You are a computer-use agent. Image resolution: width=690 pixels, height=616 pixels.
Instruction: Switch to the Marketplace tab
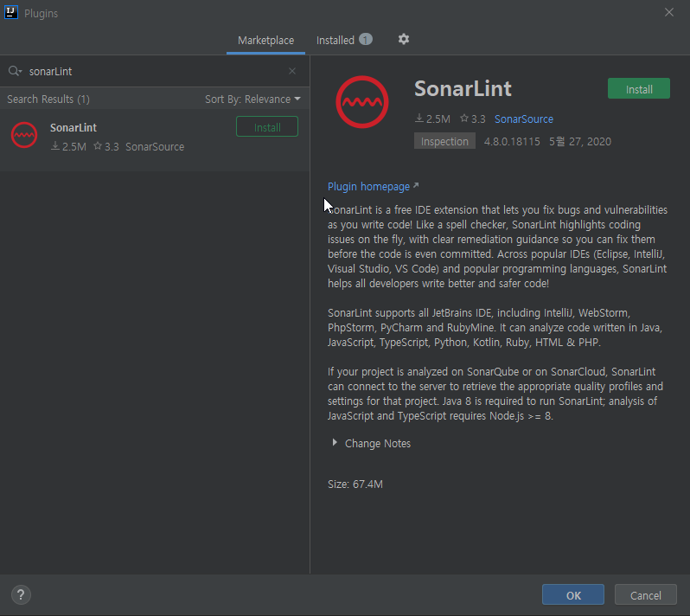(x=265, y=41)
